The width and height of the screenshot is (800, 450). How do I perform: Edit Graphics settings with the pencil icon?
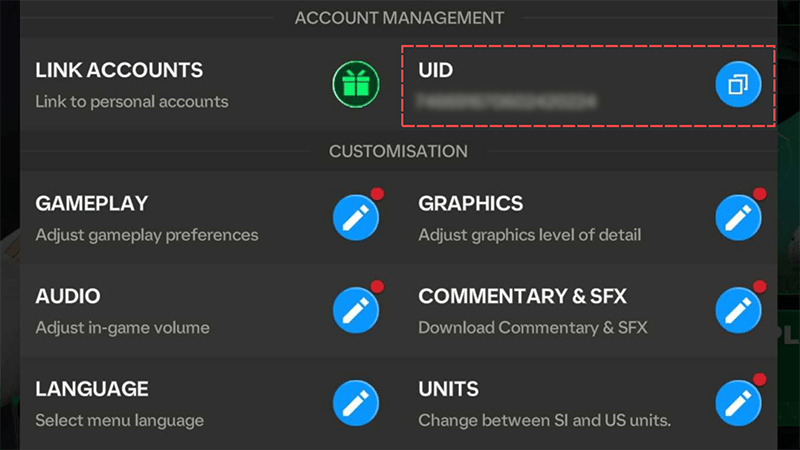coord(738,217)
